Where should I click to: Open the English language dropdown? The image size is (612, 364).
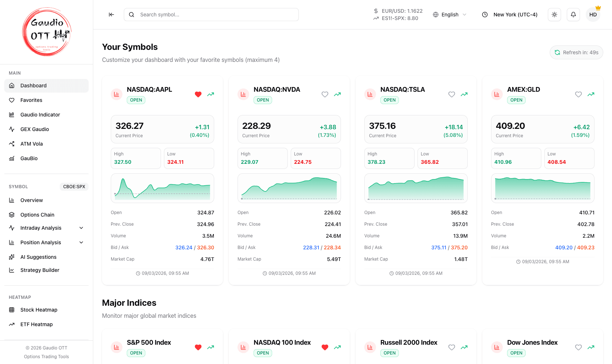point(450,15)
